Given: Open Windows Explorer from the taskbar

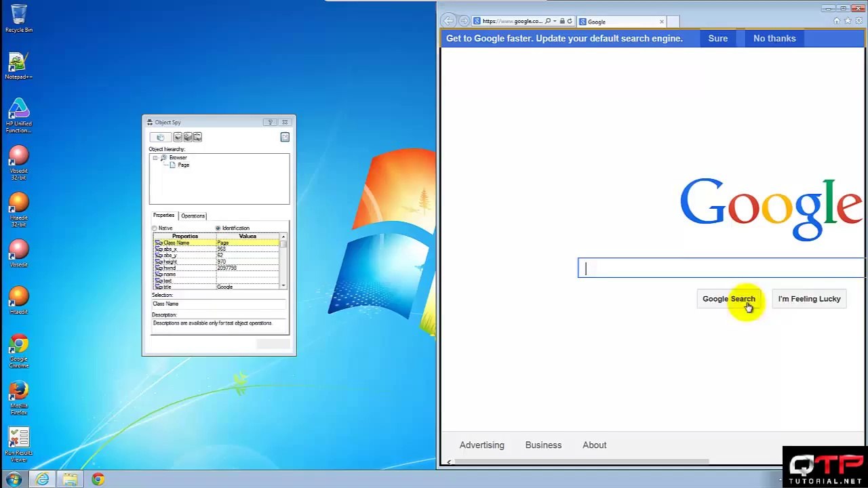Looking at the screenshot, I should coord(71,480).
